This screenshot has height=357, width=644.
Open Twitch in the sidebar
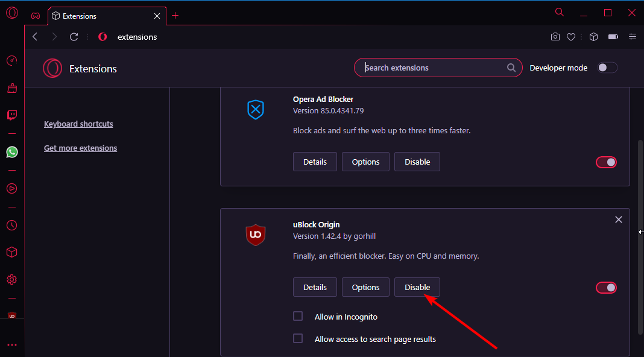12,115
